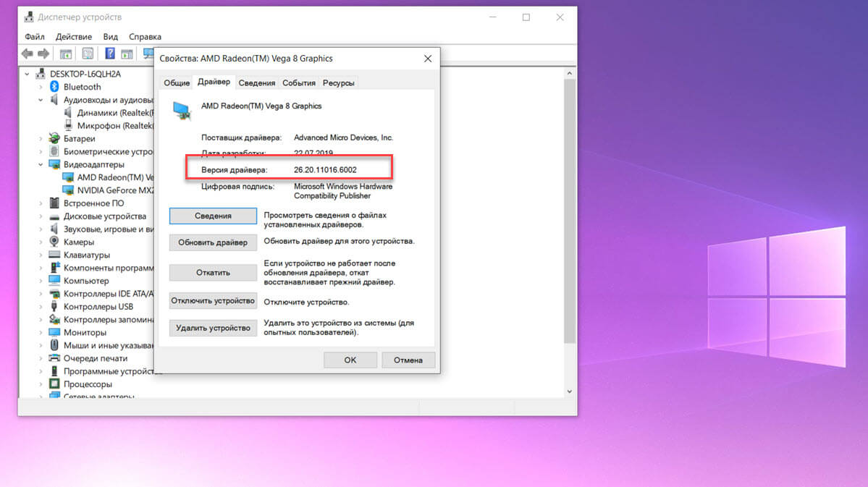Switch to the События tab
This screenshot has height=487, width=868.
(x=299, y=82)
